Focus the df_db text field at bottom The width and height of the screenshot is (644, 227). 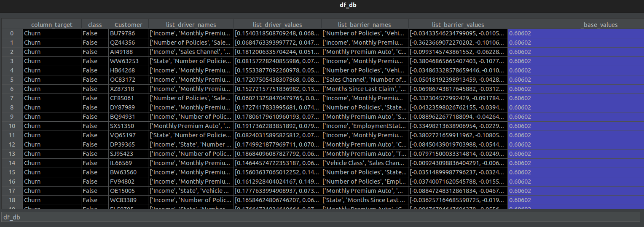click(320, 217)
